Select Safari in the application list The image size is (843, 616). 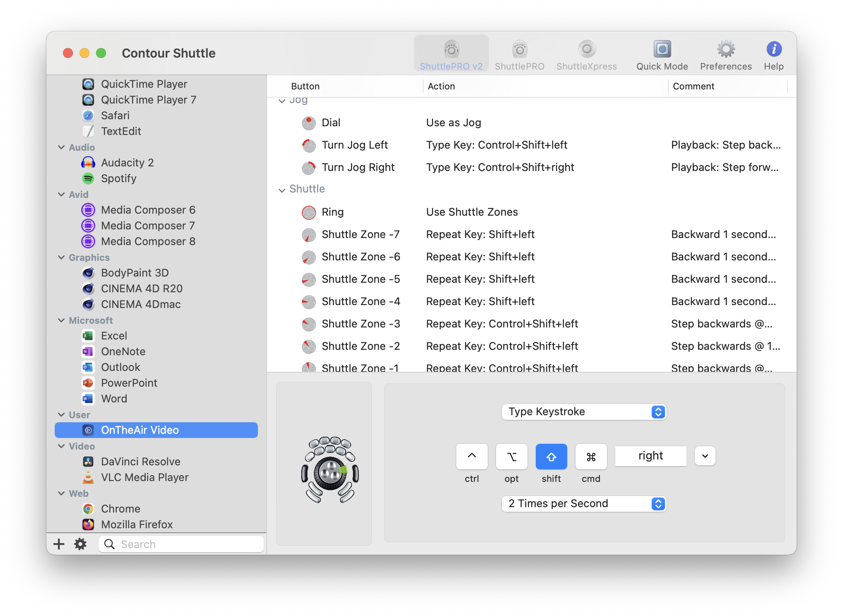[156, 115]
